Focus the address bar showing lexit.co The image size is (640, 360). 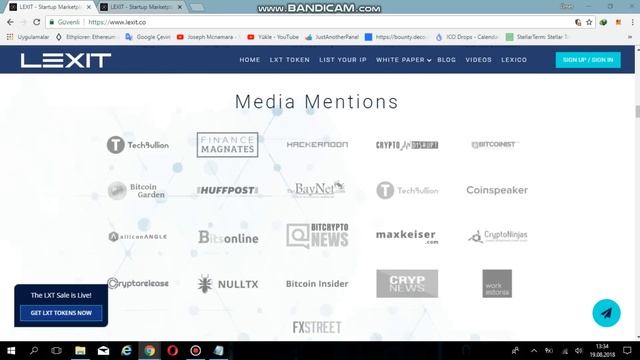coord(310,22)
